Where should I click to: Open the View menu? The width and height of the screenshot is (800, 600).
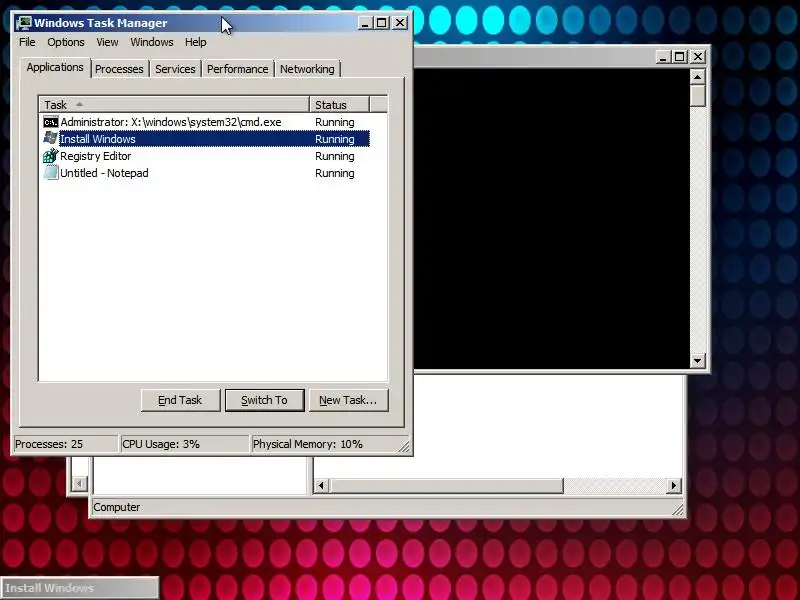click(107, 42)
